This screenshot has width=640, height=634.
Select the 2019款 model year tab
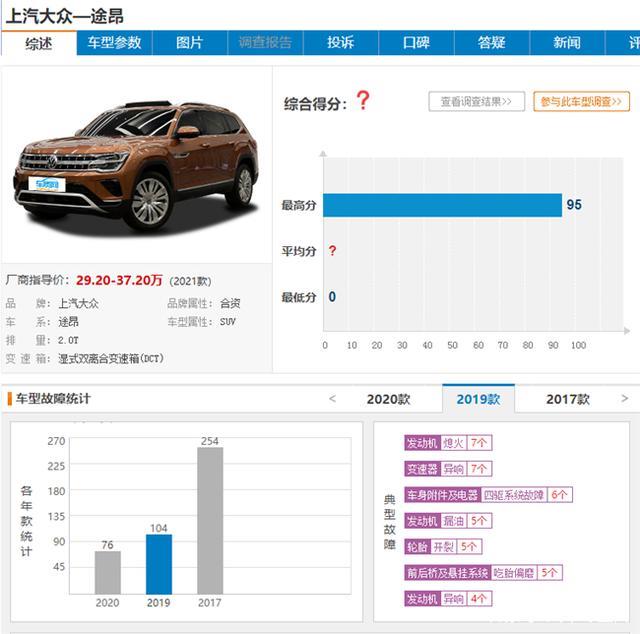pos(478,399)
